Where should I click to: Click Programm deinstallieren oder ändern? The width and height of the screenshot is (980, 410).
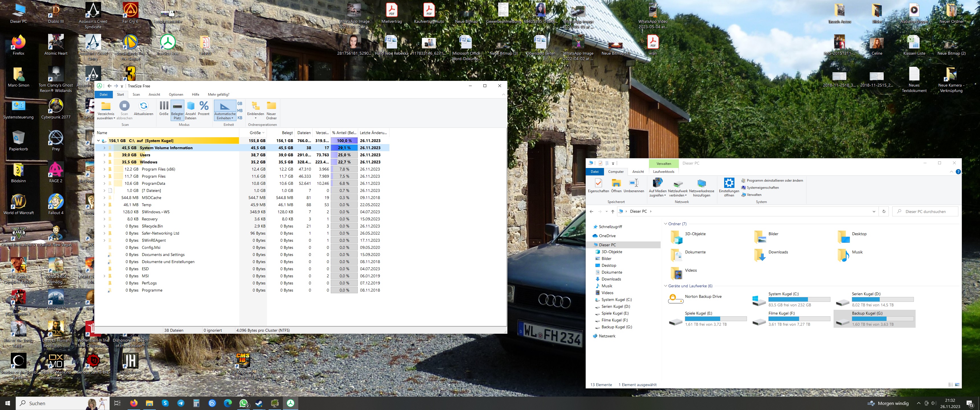click(x=775, y=181)
